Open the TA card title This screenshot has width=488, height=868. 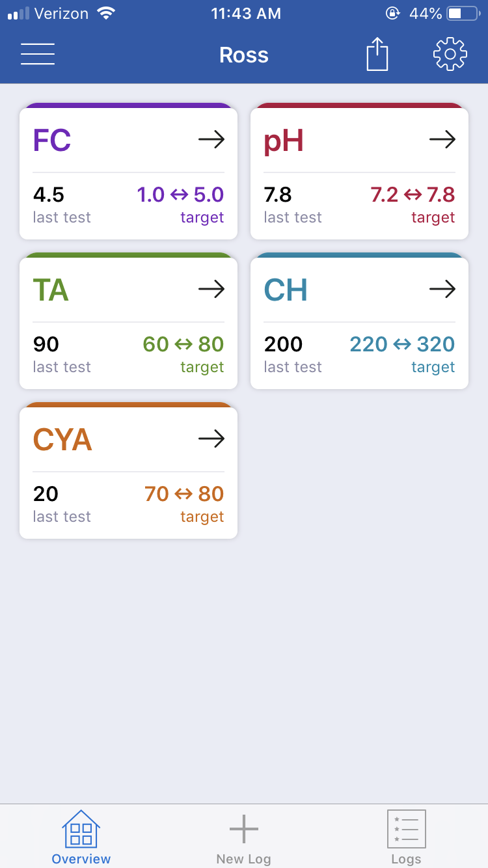click(x=51, y=290)
